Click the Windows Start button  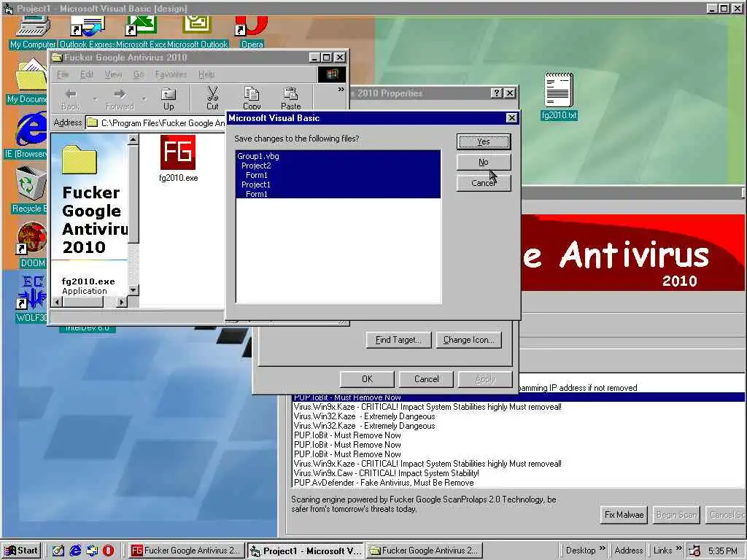coord(21,551)
